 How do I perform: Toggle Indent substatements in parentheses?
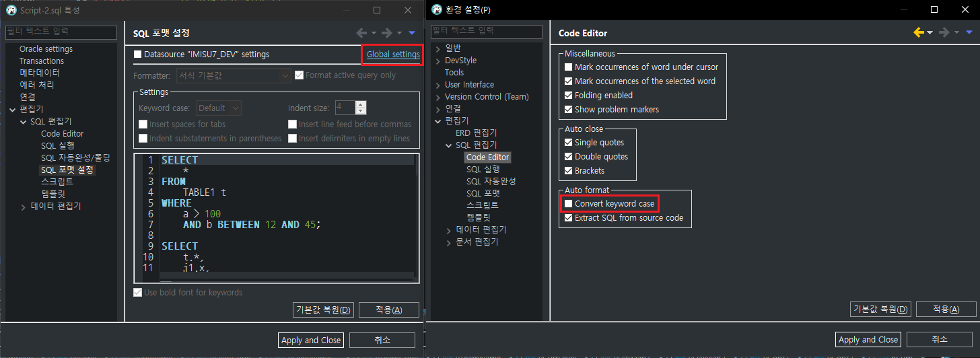143,139
